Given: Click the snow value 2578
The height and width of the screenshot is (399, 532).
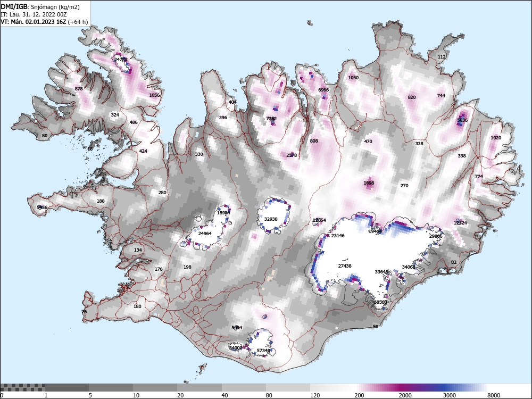Looking at the screenshot, I should [292, 155].
